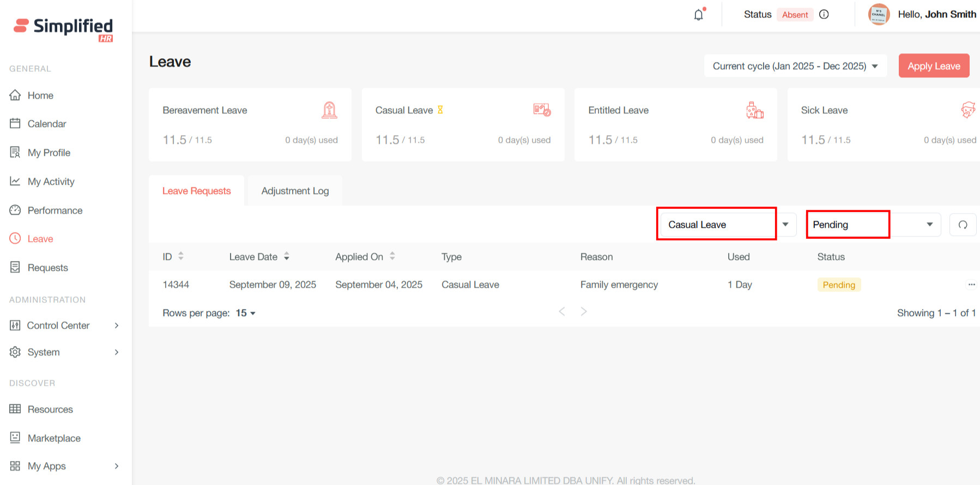The height and width of the screenshot is (485, 980).
Task: Open the Casual Leave type filter
Action: pyautogui.click(x=727, y=225)
